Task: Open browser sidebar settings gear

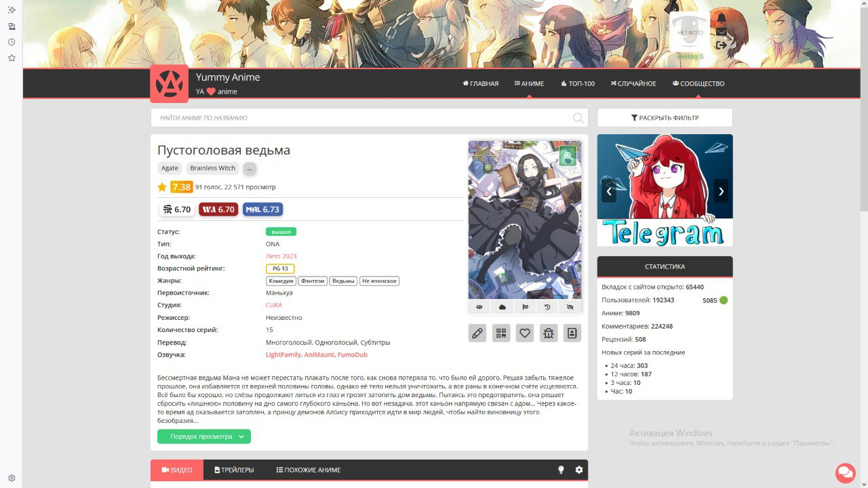Action: coord(12,478)
